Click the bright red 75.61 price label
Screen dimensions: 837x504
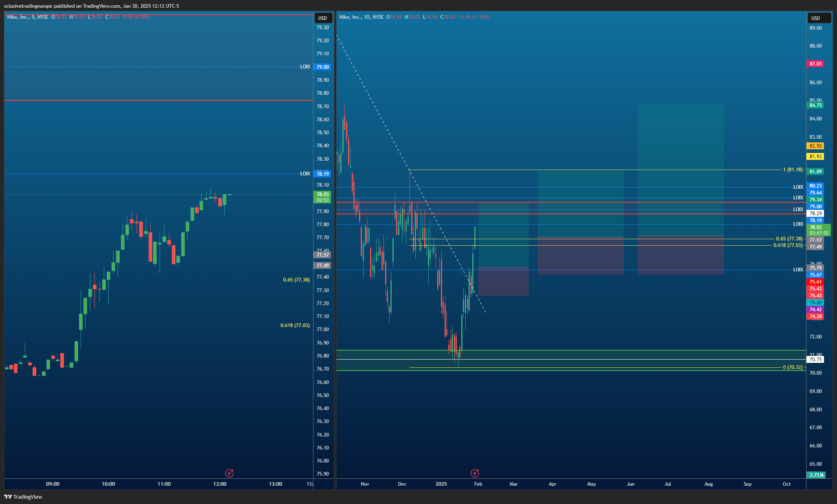(x=815, y=282)
